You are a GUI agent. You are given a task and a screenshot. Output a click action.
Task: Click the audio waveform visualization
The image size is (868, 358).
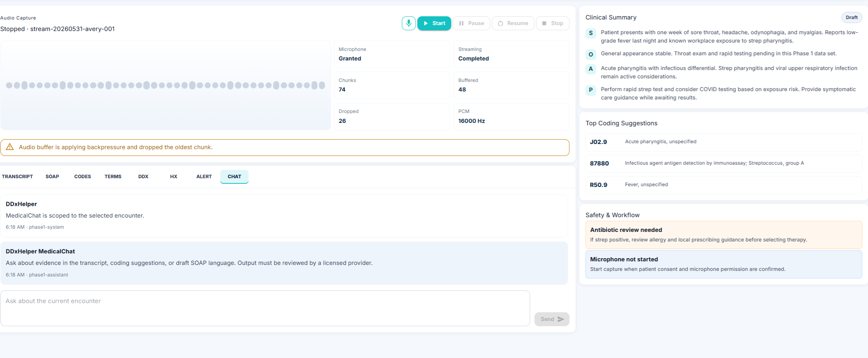(166, 85)
